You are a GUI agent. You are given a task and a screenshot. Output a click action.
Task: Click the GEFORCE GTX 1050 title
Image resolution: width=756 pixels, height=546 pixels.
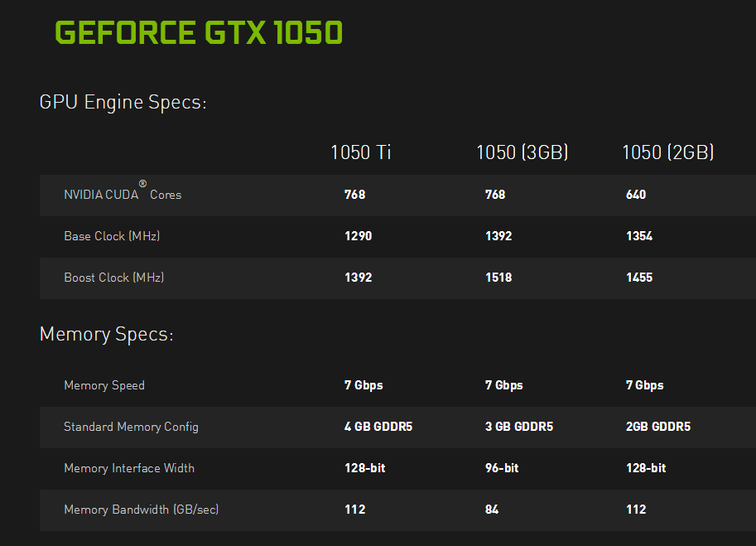click(x=199, y=33)
